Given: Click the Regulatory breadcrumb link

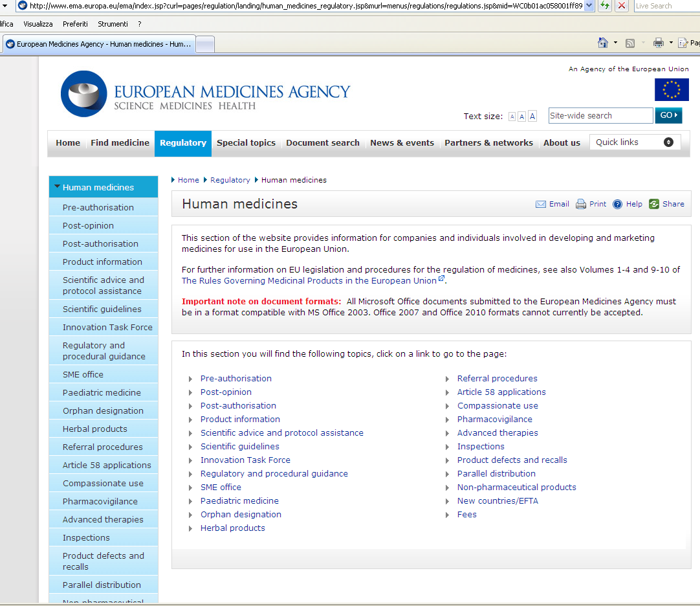Looking at the screenshot, I should tap(230, 180).
